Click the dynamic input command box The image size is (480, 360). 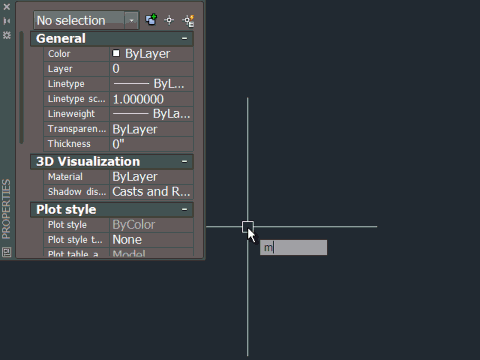tap(293, 248)
